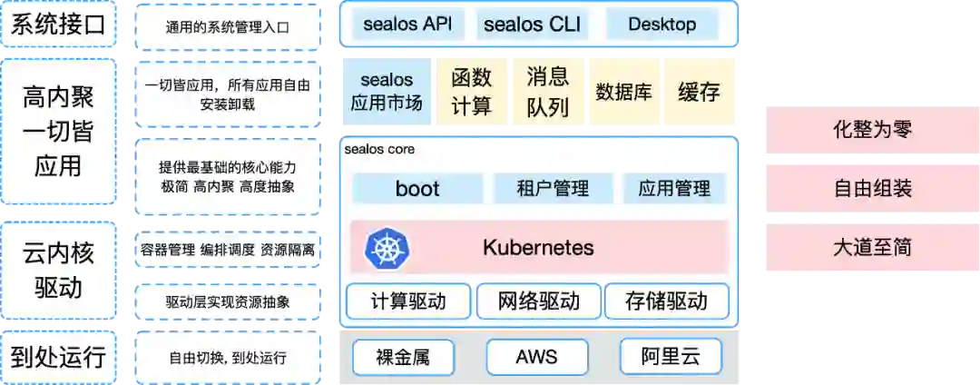Viewport: 980px width, 385px height.
Task: Click the AWS platform box
Action: (x=537, y=358)
